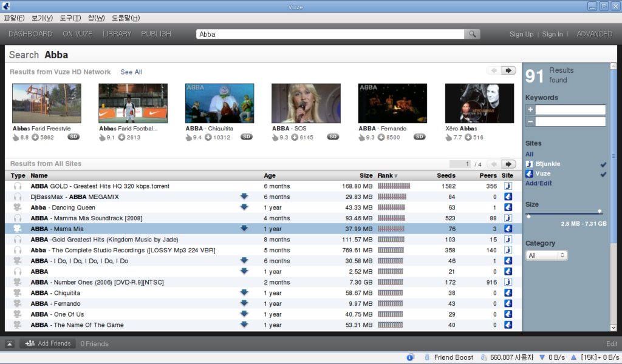
Task: Click Edit in the friends bar
Action: [611, 344]
